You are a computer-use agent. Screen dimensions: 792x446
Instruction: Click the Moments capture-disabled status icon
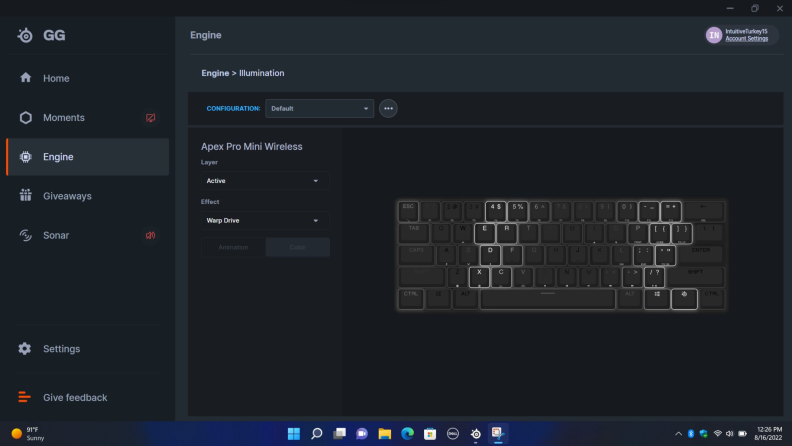point(151,118)
